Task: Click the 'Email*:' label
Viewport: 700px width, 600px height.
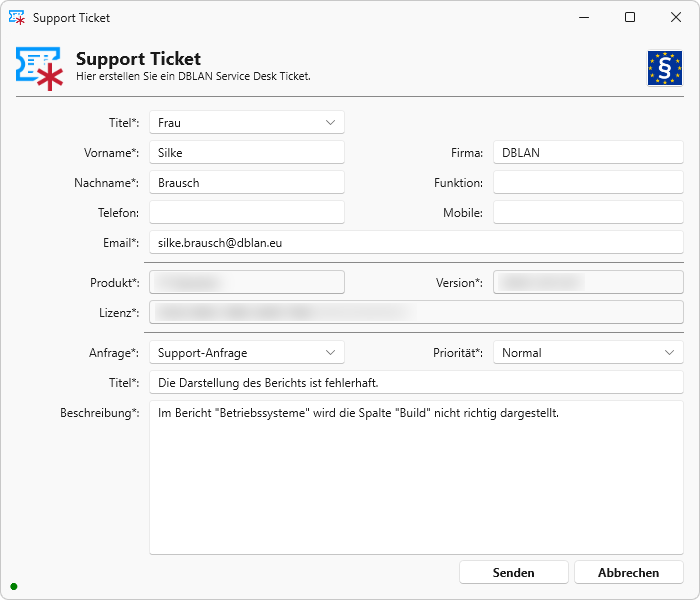Action: (x=121, y=242)
